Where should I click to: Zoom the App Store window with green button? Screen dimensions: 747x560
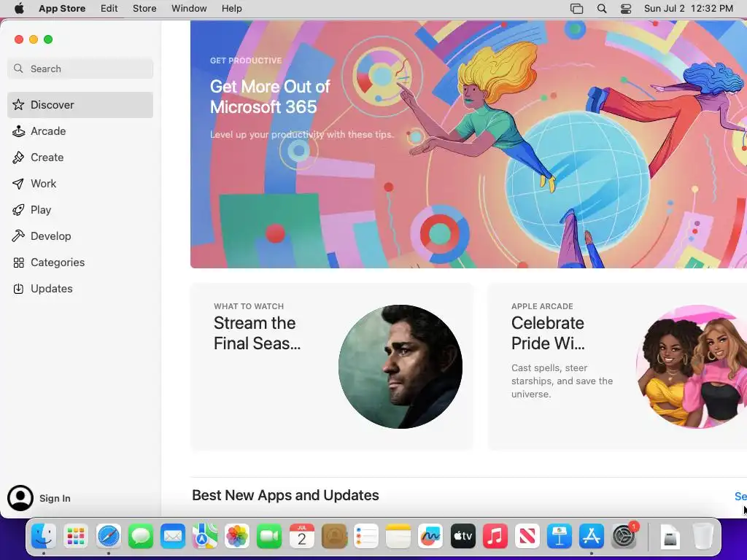tap(48, 39)
